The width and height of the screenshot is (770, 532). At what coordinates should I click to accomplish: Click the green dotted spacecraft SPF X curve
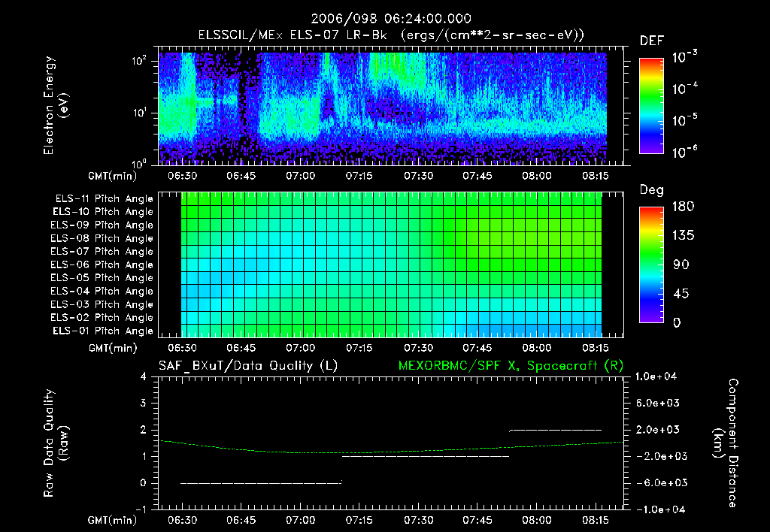[x=391, y=452]
